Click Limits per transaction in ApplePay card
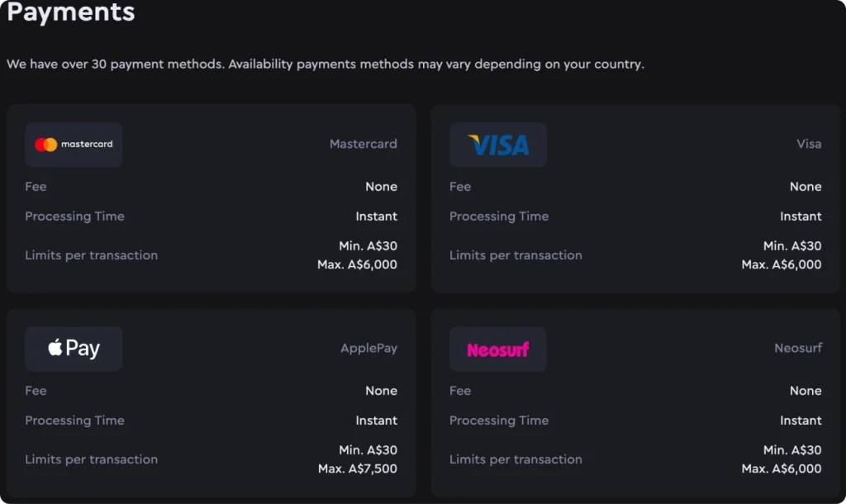The width and height of the screenshot is (846, 504). [x=91, y=459]
